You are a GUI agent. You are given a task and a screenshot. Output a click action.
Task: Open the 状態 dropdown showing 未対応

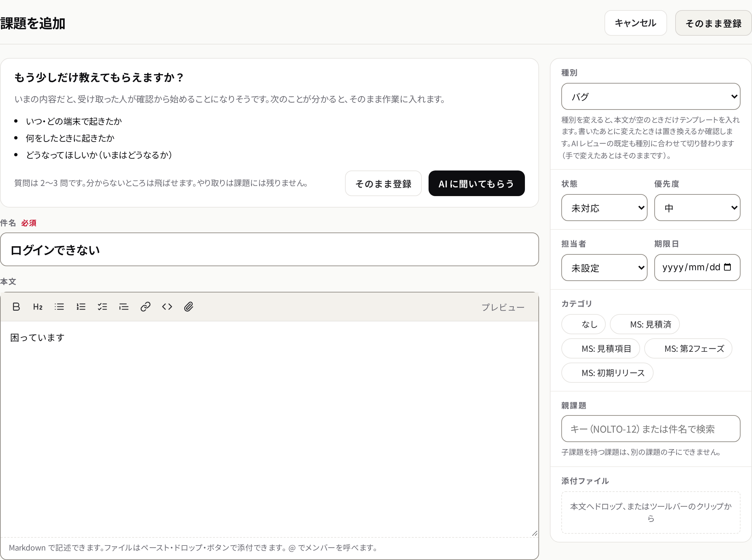point(604,208)
